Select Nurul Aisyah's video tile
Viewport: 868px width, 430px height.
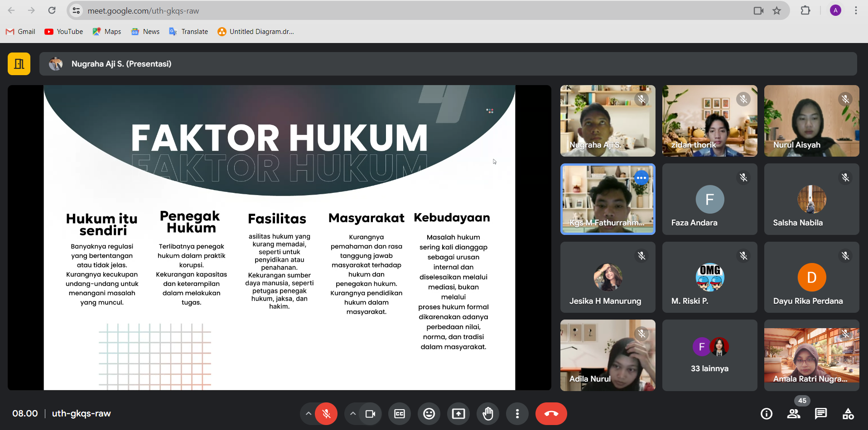811,121
